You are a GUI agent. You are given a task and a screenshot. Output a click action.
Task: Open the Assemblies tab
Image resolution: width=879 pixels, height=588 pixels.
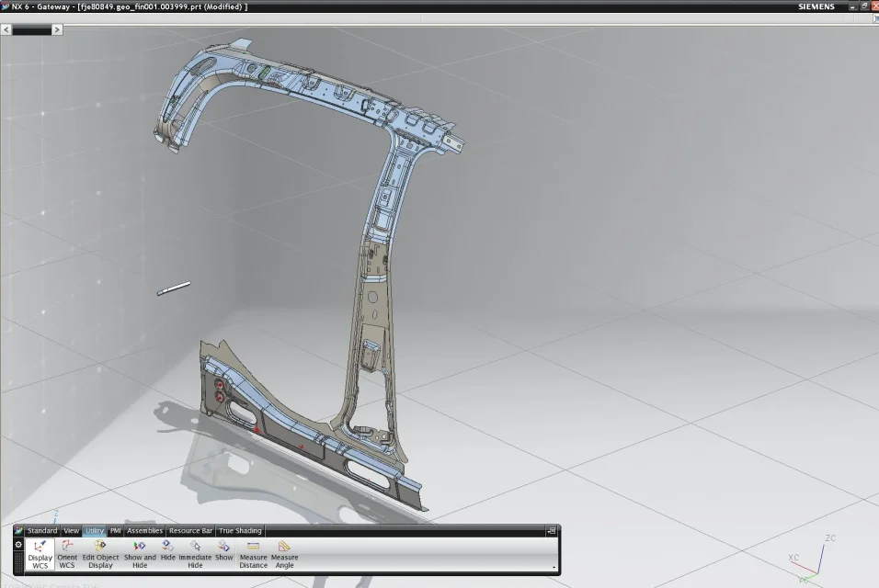click(144, 531)
